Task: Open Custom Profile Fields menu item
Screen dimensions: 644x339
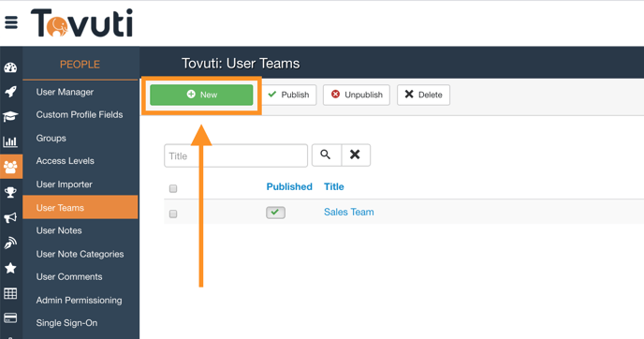Action: 80,114
